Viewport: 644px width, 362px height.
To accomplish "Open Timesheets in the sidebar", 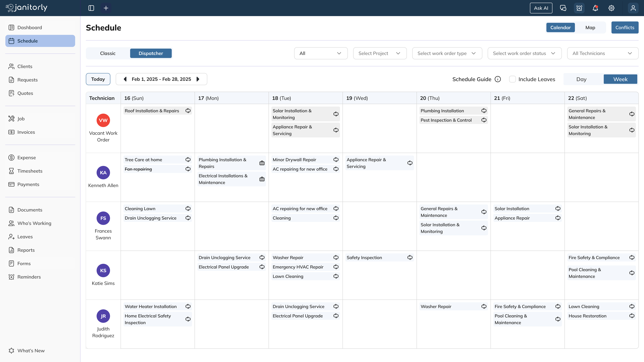I will 40,171.
